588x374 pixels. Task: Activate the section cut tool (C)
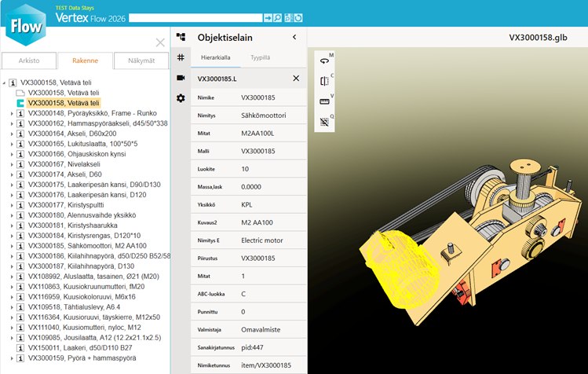[x=324, y=81]
